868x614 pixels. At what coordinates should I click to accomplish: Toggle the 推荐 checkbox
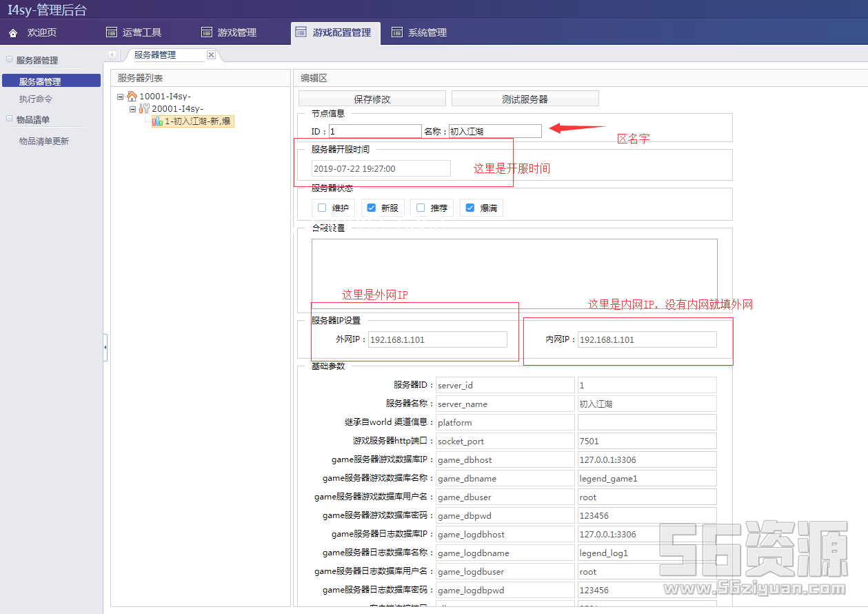click(421, 208)
